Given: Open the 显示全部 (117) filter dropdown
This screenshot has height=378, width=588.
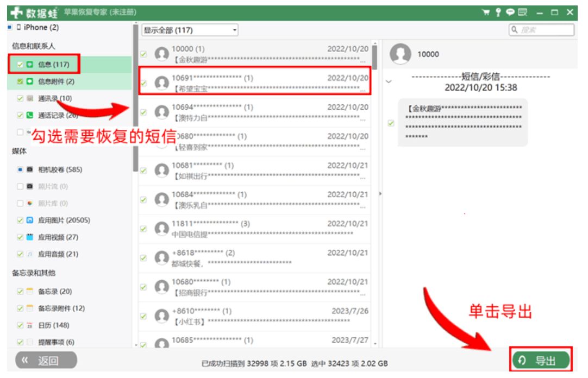Looking at the screenshot, I should [x=190, y=30].
